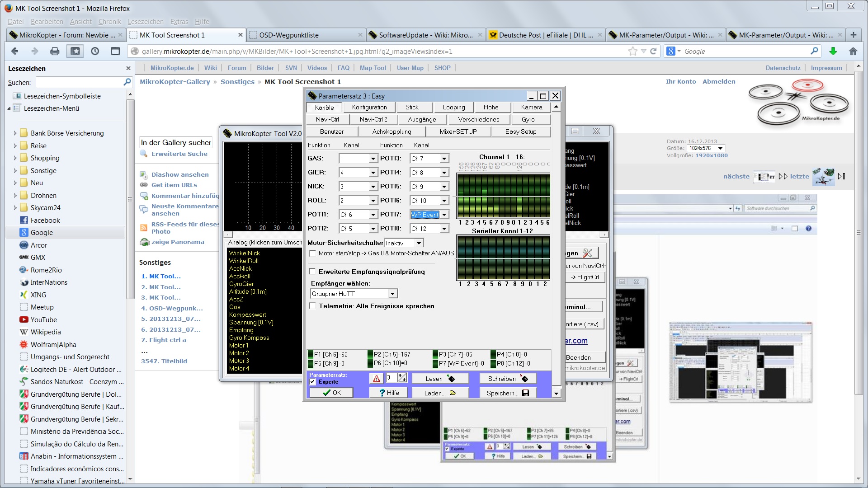Click the print icon in the navigation bar
The image size is (868, 488).
pos(55,51)
